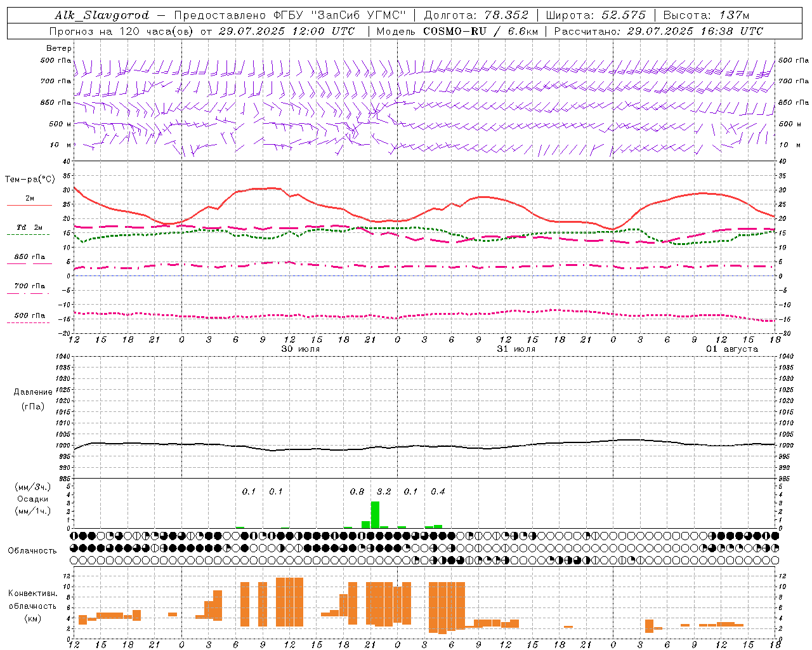Click the Alk_Slavgorod station title

click(x=102, y=15)
